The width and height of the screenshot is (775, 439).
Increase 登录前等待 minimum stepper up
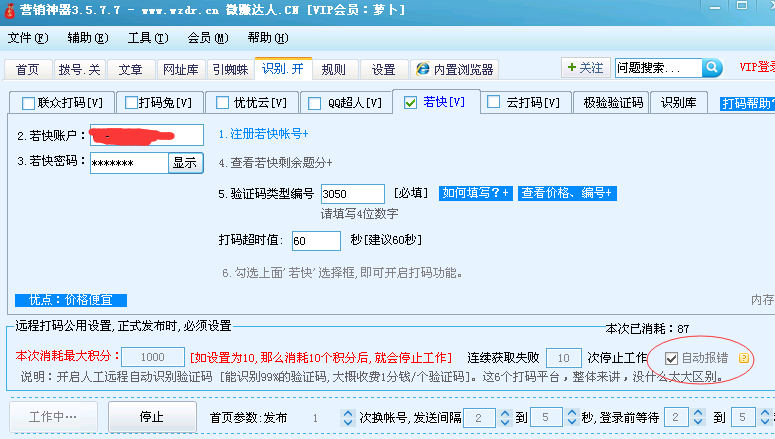698,412
